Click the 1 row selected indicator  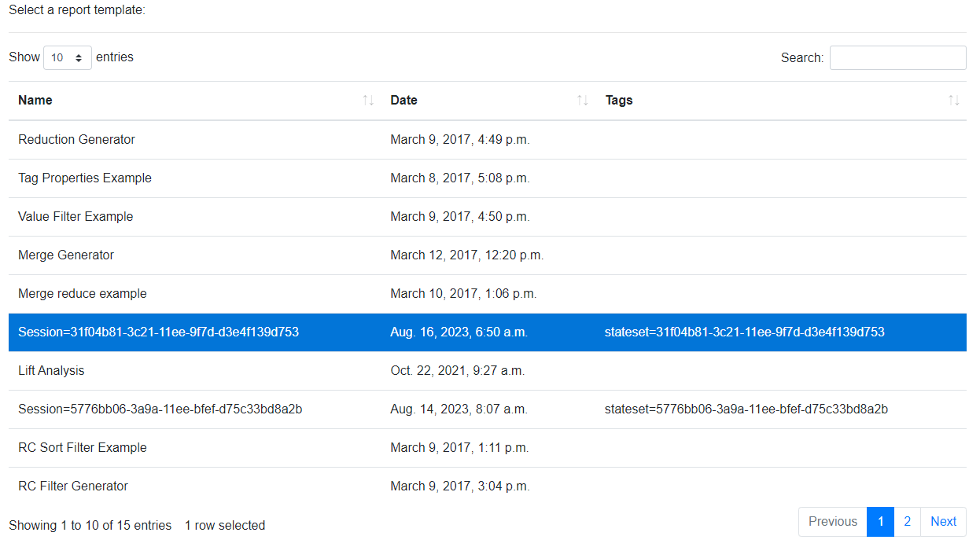pos(225,526)
